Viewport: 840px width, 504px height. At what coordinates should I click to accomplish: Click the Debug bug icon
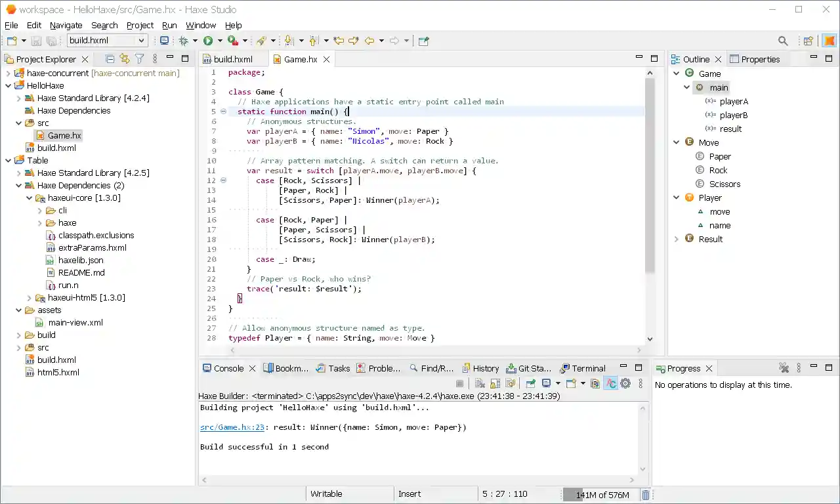point(184,41)
